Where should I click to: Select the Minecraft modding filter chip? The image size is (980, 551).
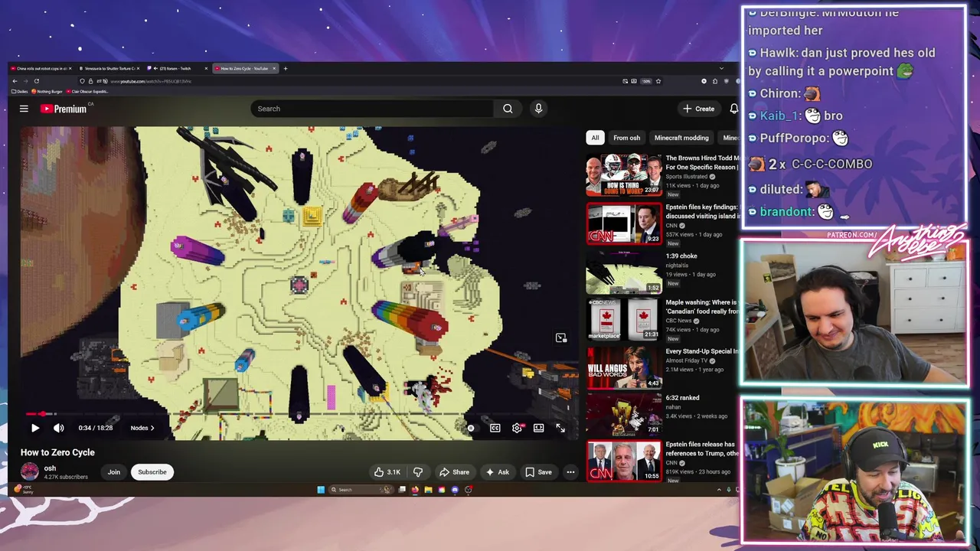tap(681, 138)
